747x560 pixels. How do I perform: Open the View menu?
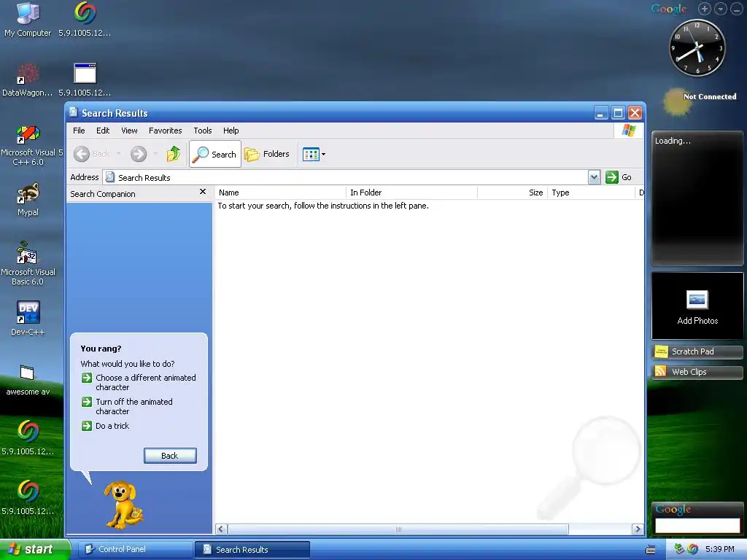pyautogui.click(x=129, y=131)
